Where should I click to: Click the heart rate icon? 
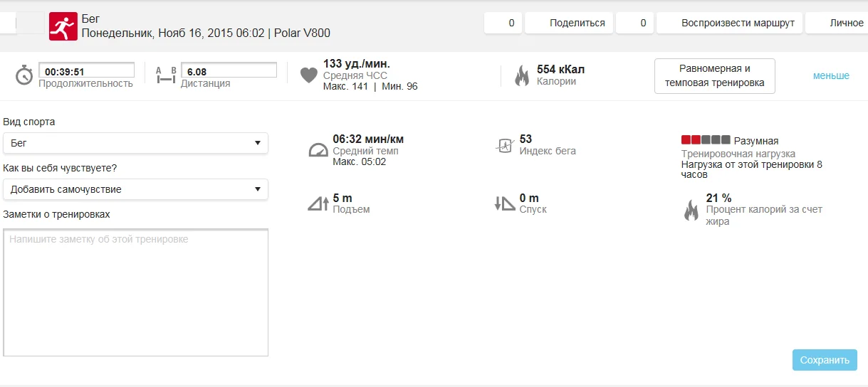[308, 75]
